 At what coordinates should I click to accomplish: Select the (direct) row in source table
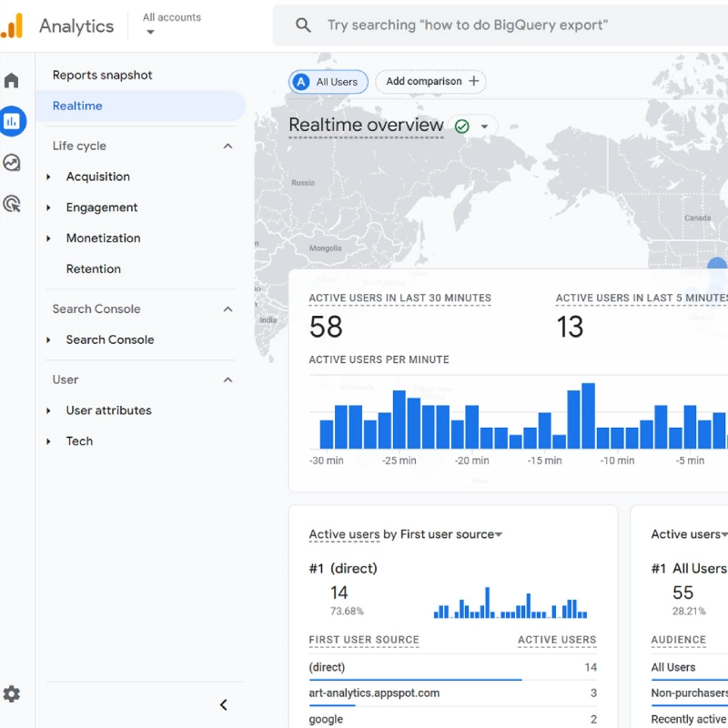pyautogui.click(x=452, y=668)
